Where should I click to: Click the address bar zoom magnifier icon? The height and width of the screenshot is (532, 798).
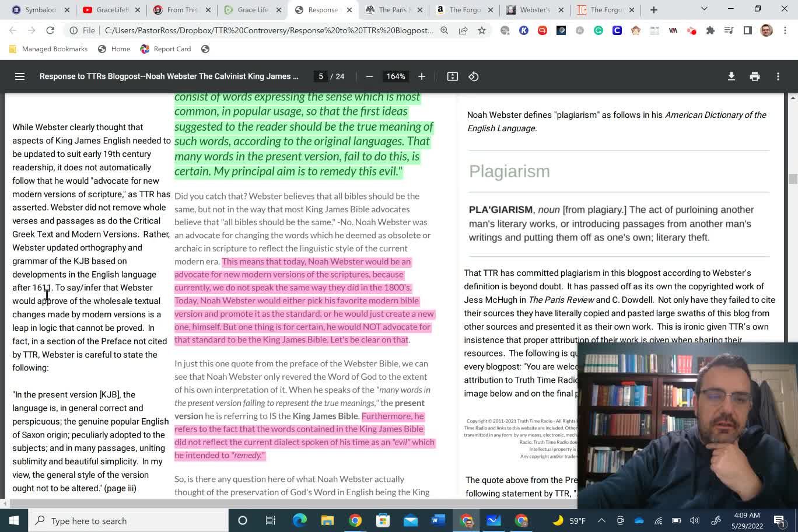tap(444, 30)
